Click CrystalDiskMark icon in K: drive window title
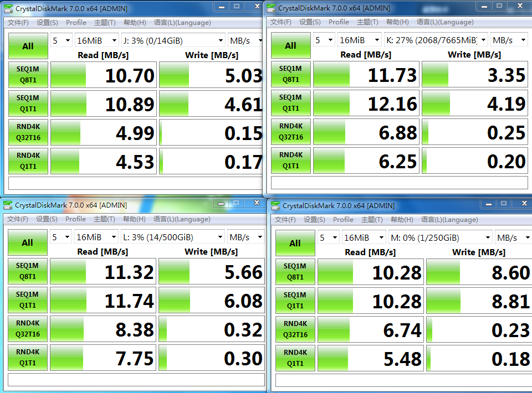532x393 pixels. pyautogui.click(x=271, y=8)
